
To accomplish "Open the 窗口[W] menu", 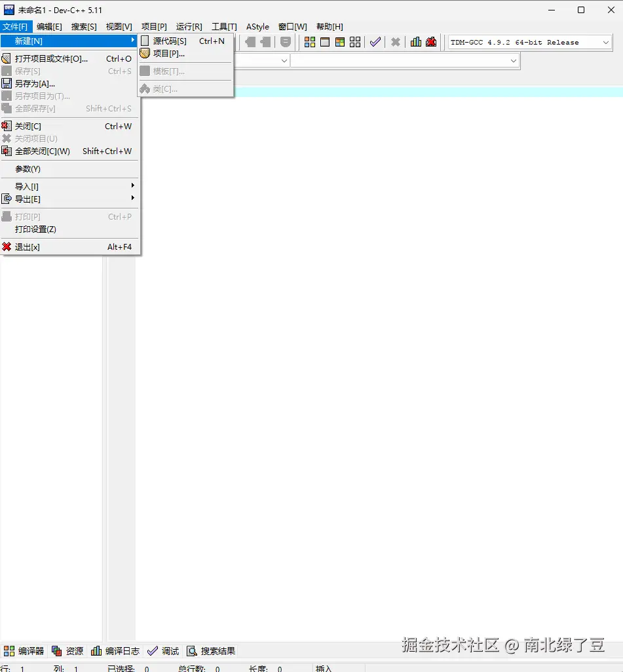I will tap(292, 27).
